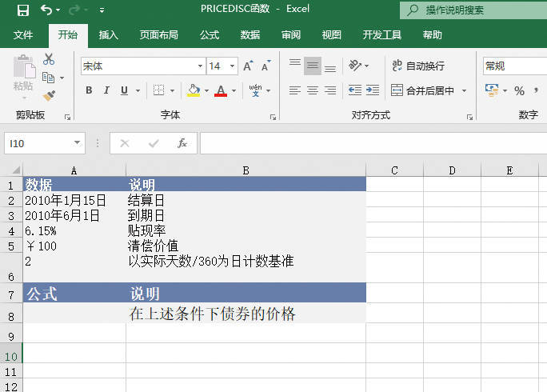
Task: Toggle Bold formatting
Action: [89, 90]
